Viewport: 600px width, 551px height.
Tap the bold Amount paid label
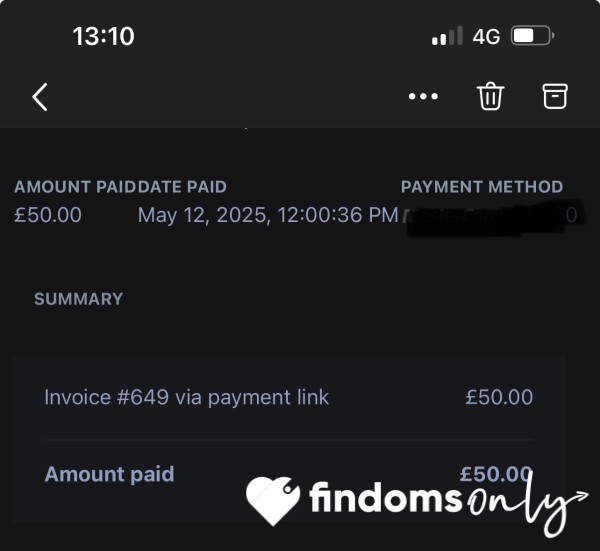(109, 474)
